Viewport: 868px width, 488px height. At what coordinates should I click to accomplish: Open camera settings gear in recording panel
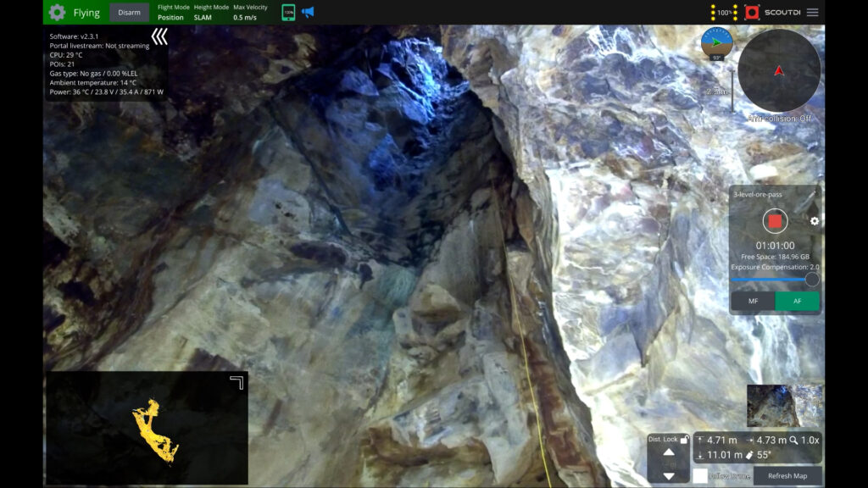pos(815,221)
